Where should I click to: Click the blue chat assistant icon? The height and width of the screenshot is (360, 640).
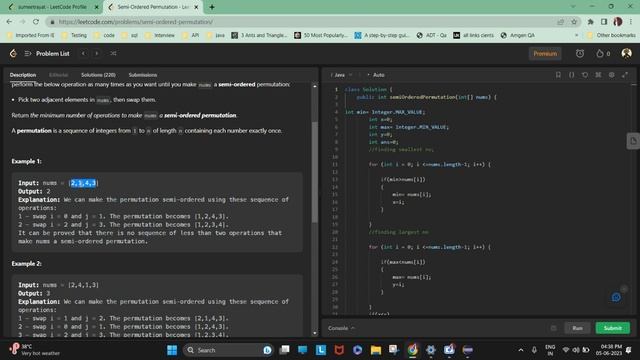tap(616, 298)
